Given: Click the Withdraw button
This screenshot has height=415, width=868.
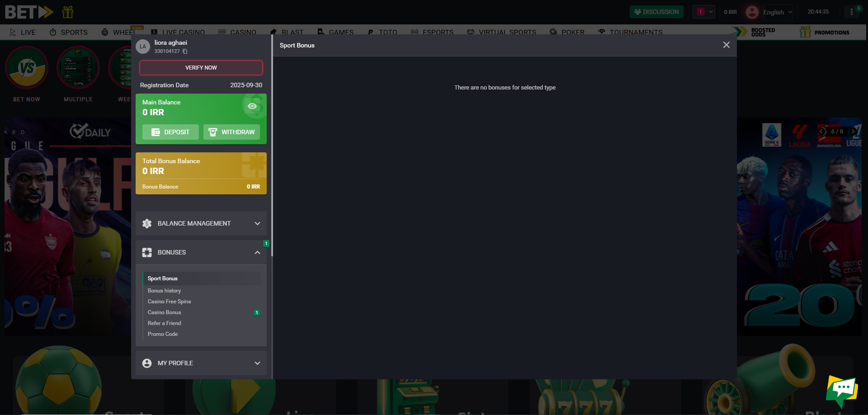Looking at the screenshot, I should point(231,132).
